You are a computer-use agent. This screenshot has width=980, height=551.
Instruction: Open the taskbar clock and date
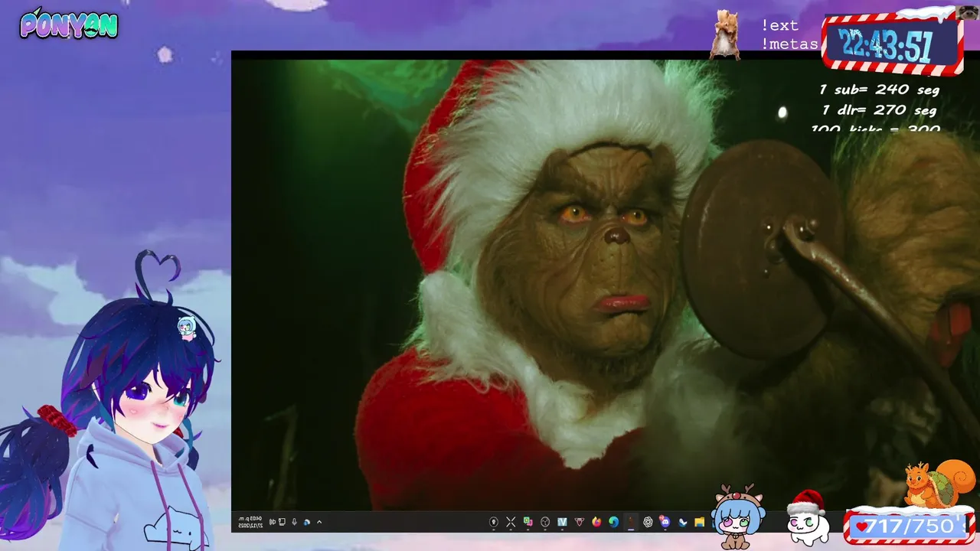250,522
